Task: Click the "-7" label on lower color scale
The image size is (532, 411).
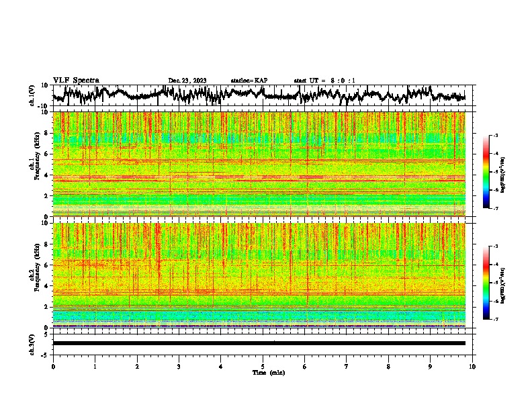Action: coord(495,319)
